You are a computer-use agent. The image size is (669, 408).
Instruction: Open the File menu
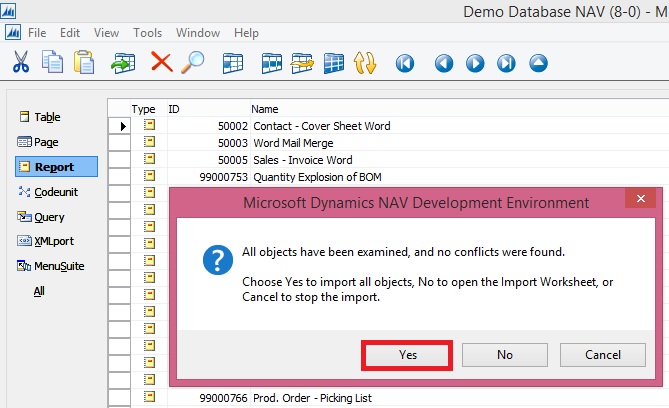click(x=37, y=33)
